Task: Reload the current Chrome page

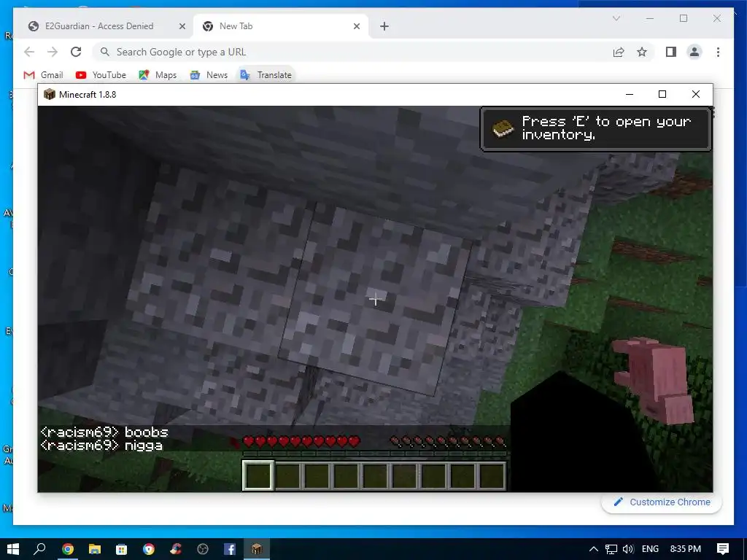Action: (x=76, y=52)
